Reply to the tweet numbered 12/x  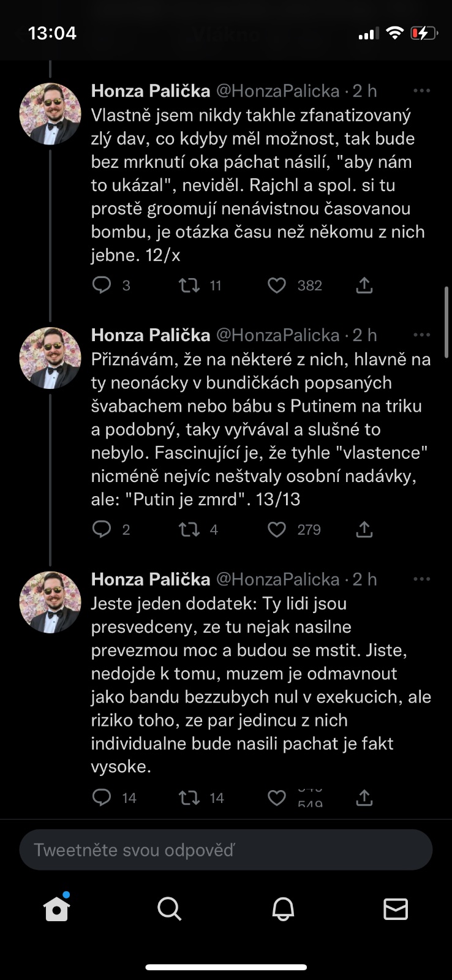(x=102, y=285)
